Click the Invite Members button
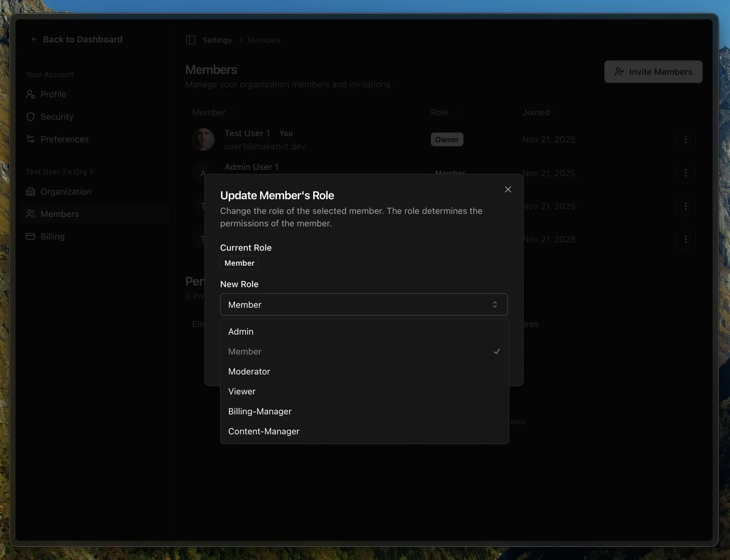The height and width of the screenshot is (560, 730). 653,72
